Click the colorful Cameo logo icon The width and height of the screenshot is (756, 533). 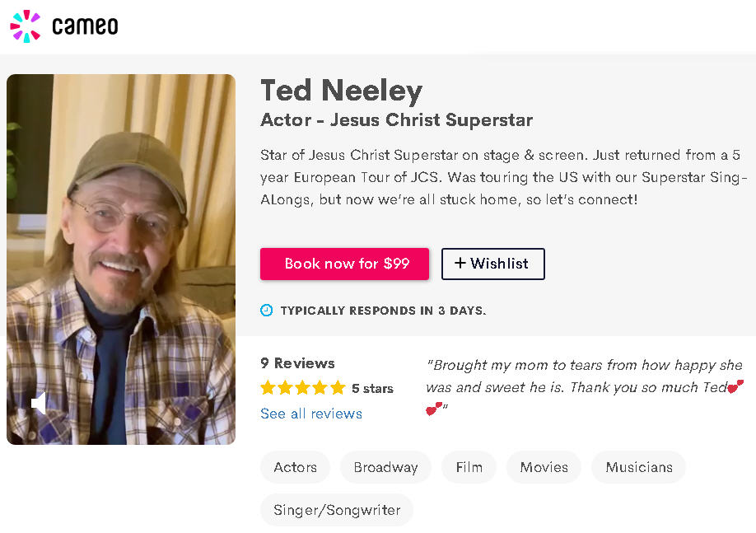[25, 26]
